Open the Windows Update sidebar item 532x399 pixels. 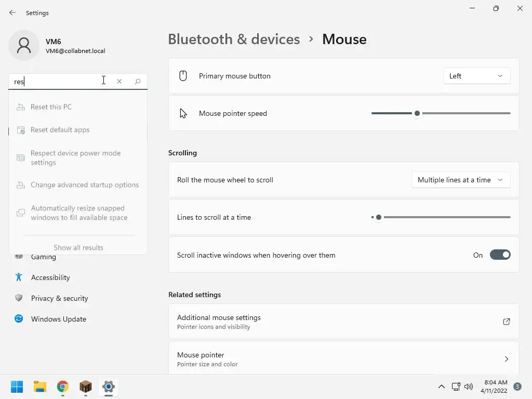(58, 319)
